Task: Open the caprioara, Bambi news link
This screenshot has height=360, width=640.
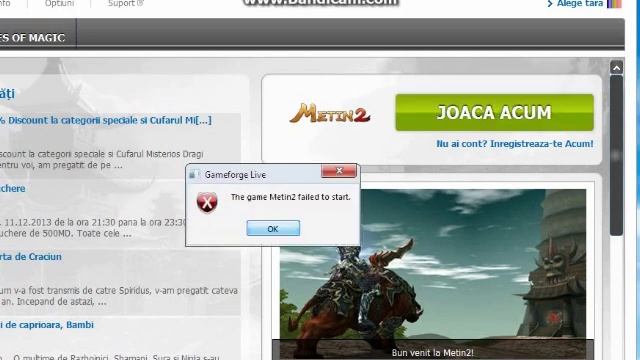Action: pyautogui.click(x=47, y=325)
